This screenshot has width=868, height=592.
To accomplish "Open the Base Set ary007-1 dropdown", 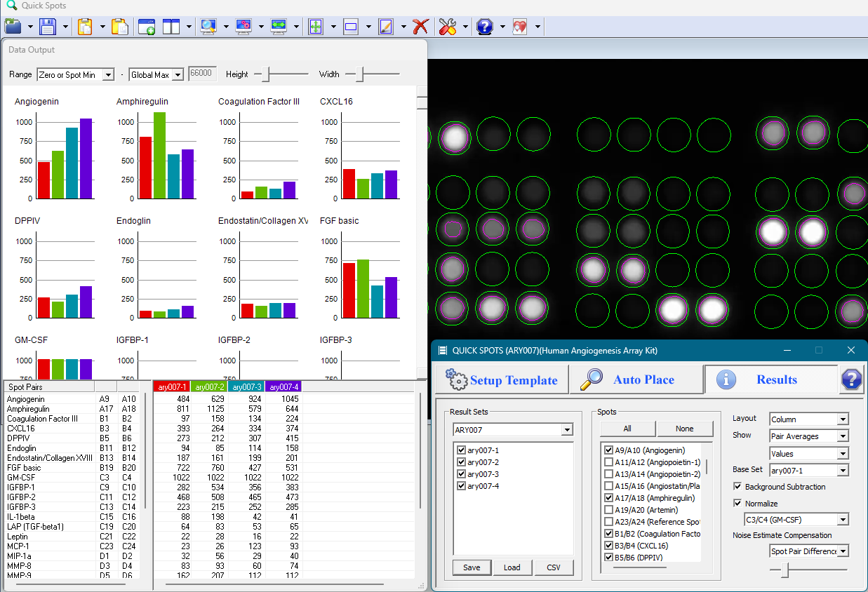I will coord(843,471).
